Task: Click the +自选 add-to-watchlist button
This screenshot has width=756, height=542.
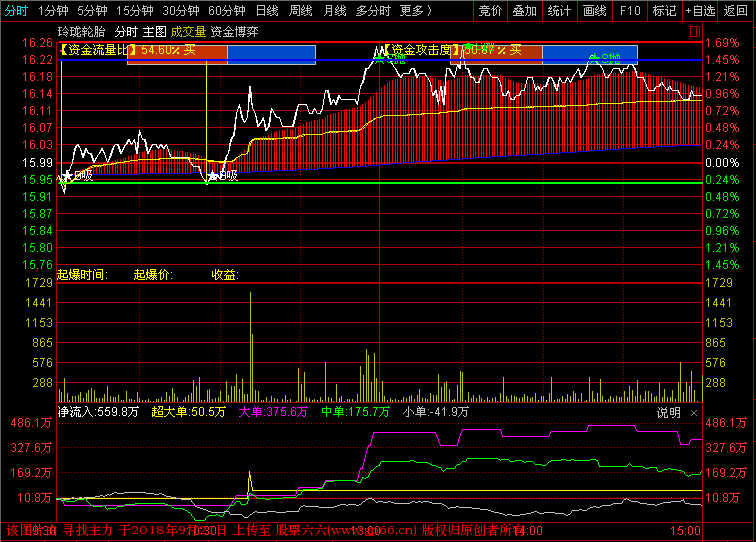Action: 699,11
